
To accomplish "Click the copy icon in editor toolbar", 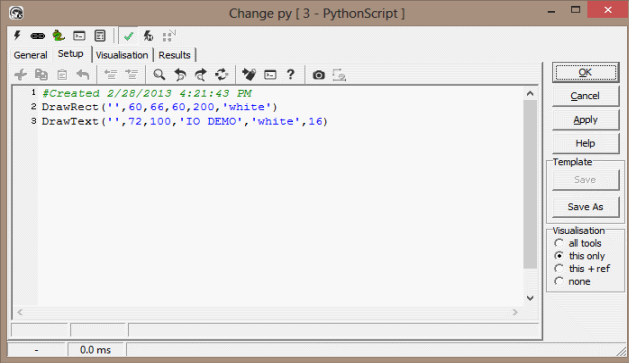I will [x=41, y=75].
